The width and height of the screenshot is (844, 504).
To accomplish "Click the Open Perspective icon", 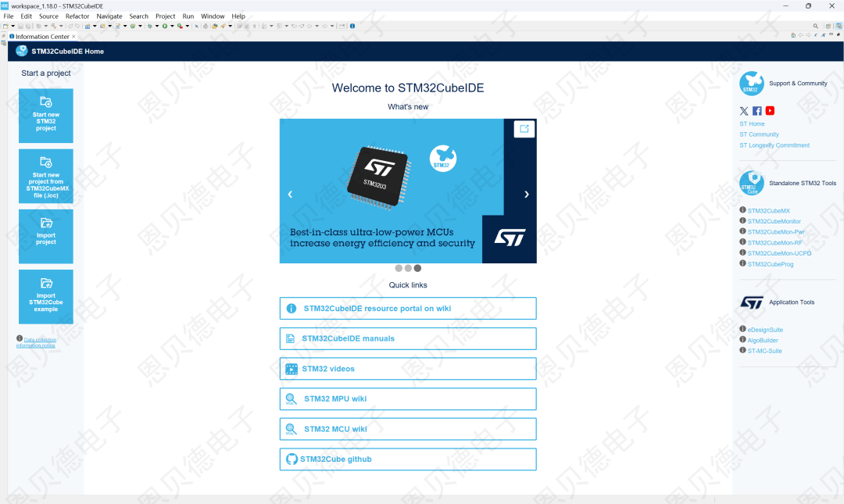I will click(828, 26).
